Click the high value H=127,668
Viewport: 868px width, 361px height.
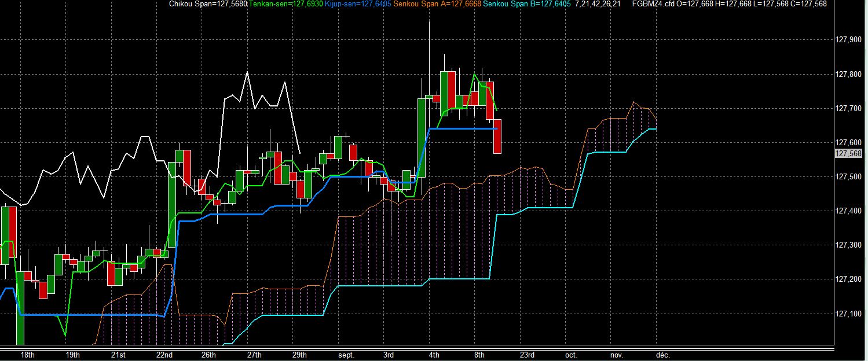[733, 3]
